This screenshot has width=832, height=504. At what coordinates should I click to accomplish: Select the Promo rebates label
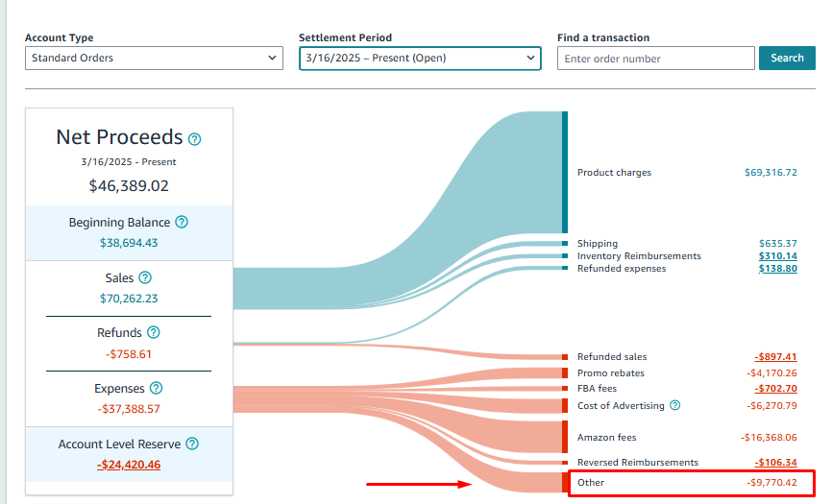[x=611, y=373]
